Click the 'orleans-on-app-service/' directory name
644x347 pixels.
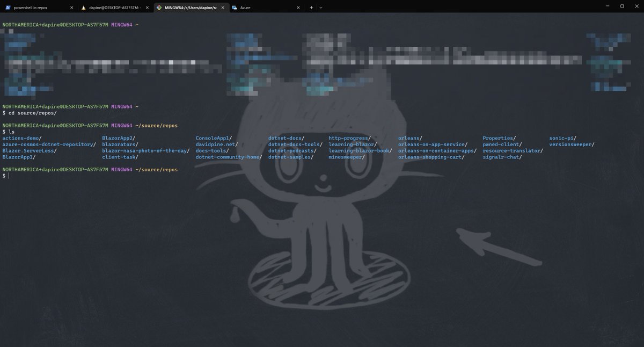pos(433,144)
